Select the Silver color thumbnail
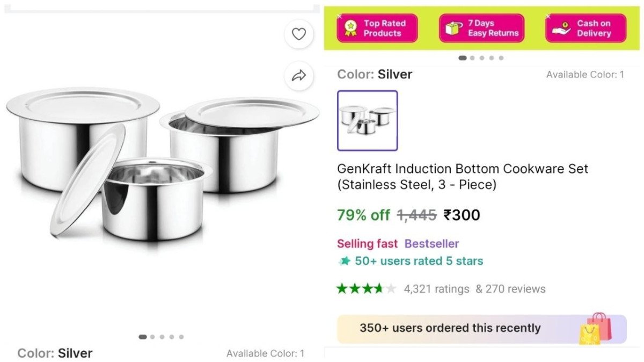The width and height of the screenshot is (644, 362). (368, 120)
